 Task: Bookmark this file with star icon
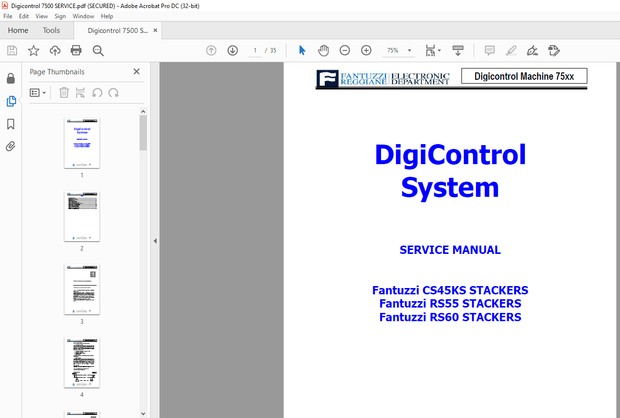pos(34,50)
